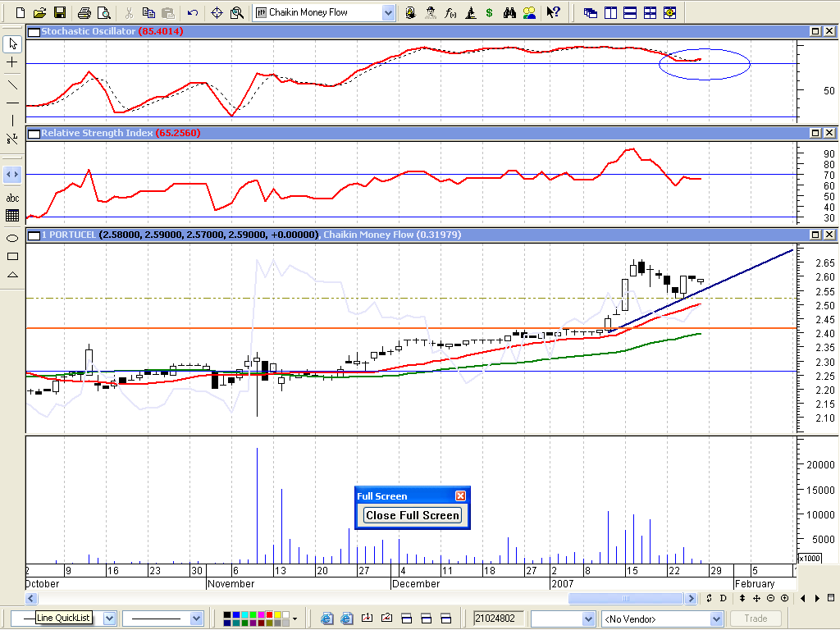Screen dimensions: 840x630
Task: Maximize the Stochastic Oscillator pane
Action: [816, 31]
